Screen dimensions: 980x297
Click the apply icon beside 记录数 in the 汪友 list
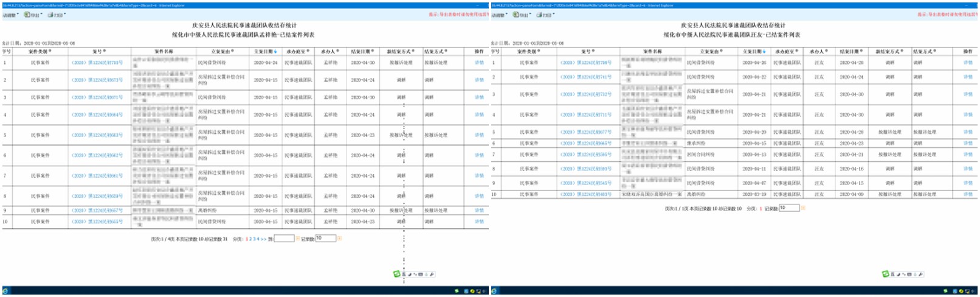803,208
